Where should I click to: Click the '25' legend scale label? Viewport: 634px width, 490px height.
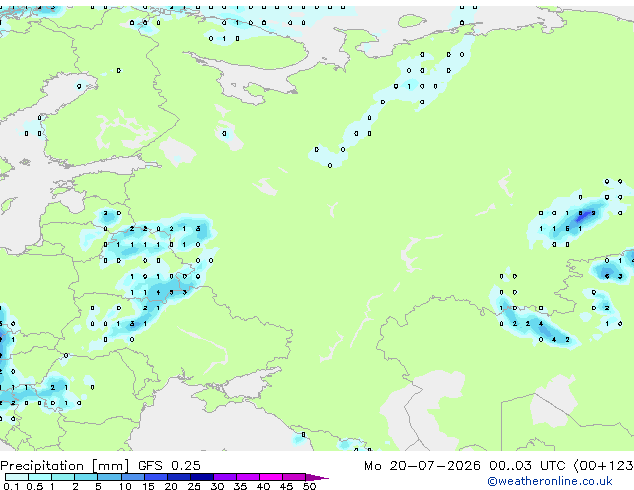[194, 486]
